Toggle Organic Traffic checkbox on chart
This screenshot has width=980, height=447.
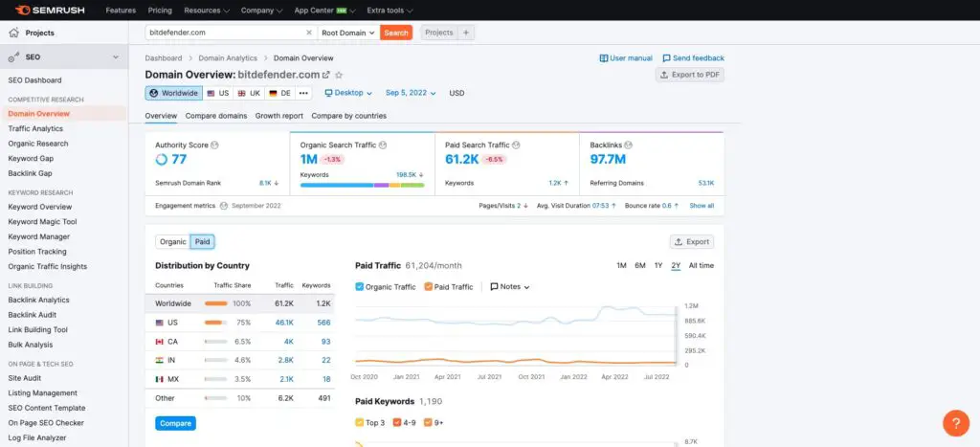(360, 287)
